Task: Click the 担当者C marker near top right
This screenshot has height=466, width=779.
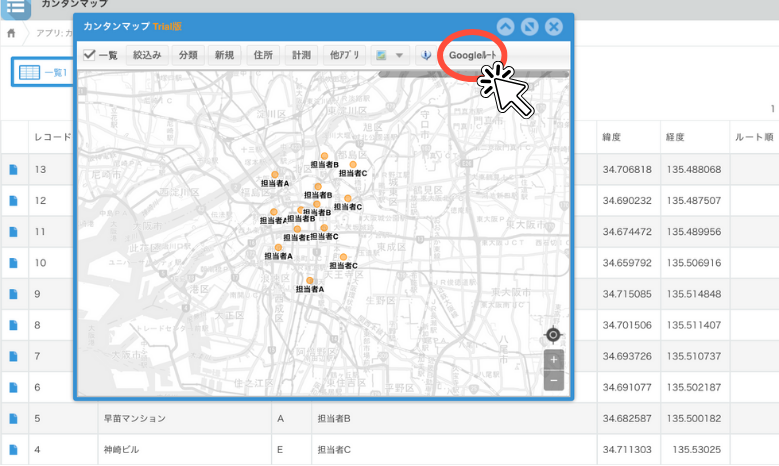Action: coord(352,165)
